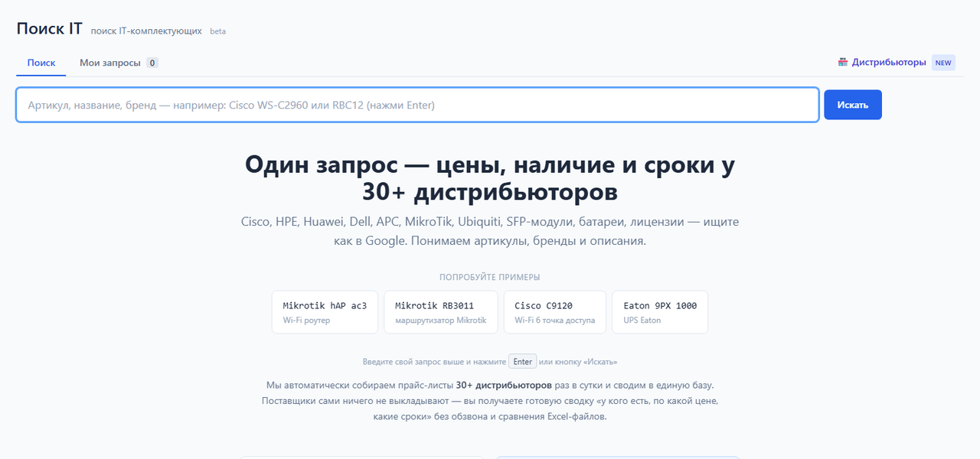Focus the article search input field

pyautogui.click(x=418, y=105)
